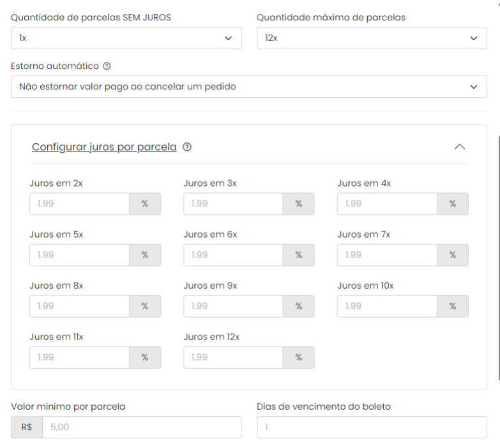Open the Estorno automático dropdown
The height and width of the screenshot is (448, 500).
tap(249, 87)
